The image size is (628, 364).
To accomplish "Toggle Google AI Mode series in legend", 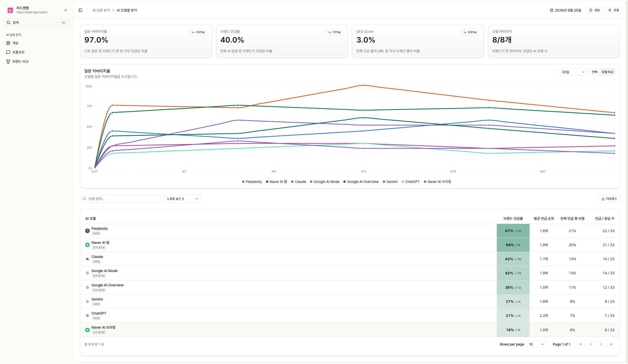I will (325, 182).
